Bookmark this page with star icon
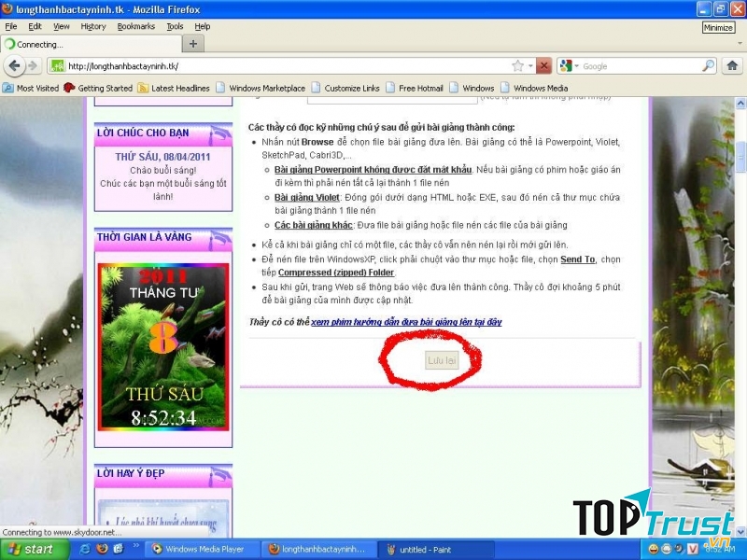 click(x=517, y=66)
